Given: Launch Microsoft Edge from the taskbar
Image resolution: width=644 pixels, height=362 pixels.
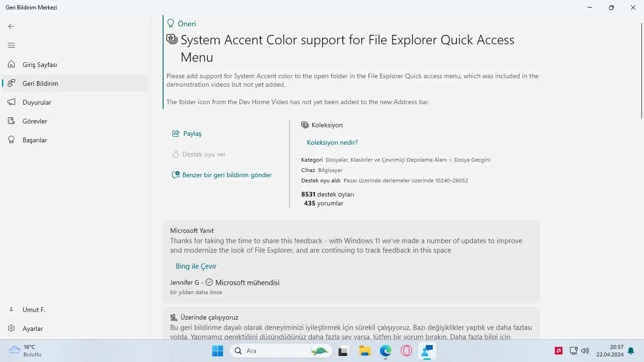Looking at the screenshot, I should (x=386, y=351).
